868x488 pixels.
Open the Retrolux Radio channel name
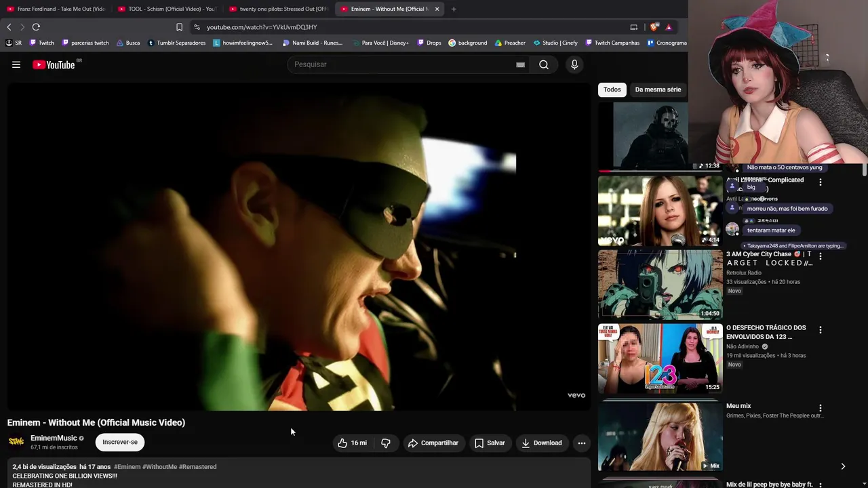point(744,272)
